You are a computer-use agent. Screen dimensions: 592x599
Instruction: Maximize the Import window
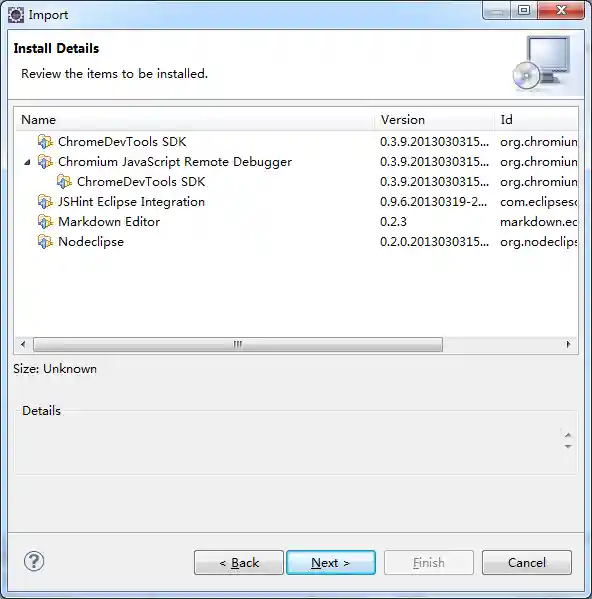pyautogui.click(x=524, y=10)
